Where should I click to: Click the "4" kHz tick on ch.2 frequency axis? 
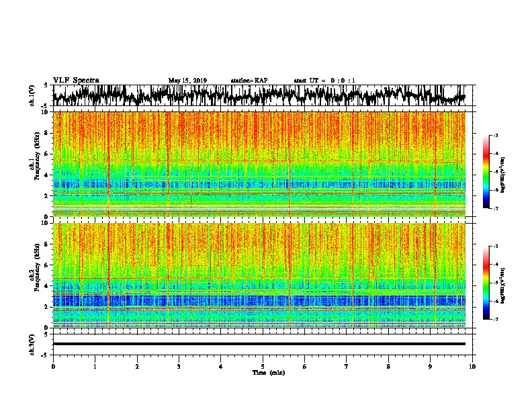point(47,286)
